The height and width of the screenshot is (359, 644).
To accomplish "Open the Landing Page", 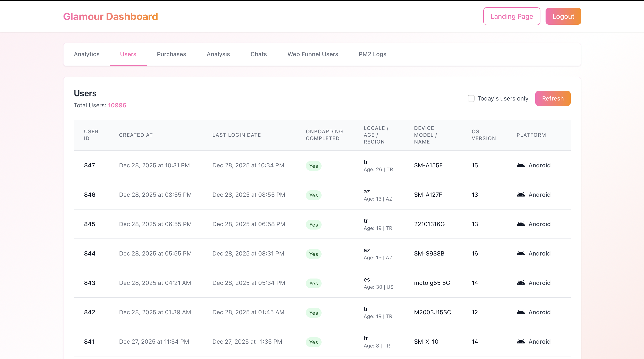I will (511, 16).
